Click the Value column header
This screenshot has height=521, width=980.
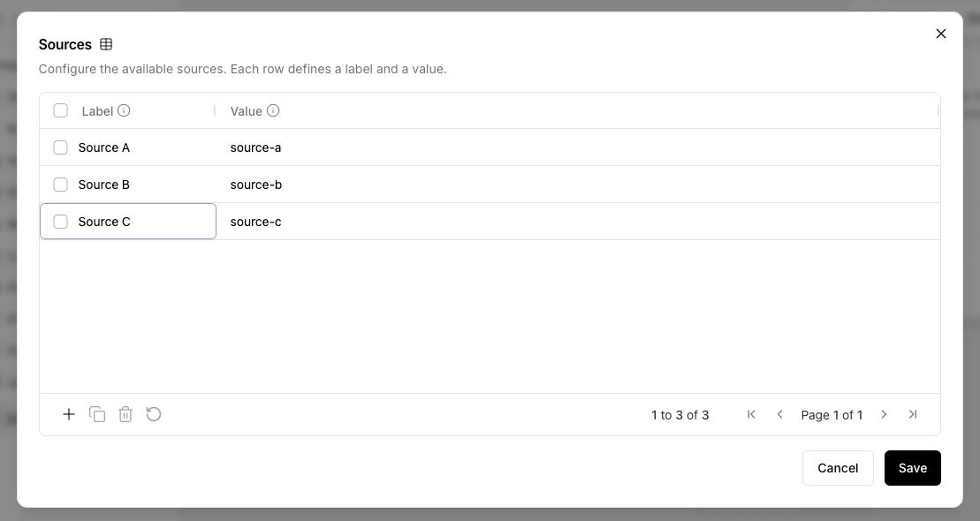246,110
